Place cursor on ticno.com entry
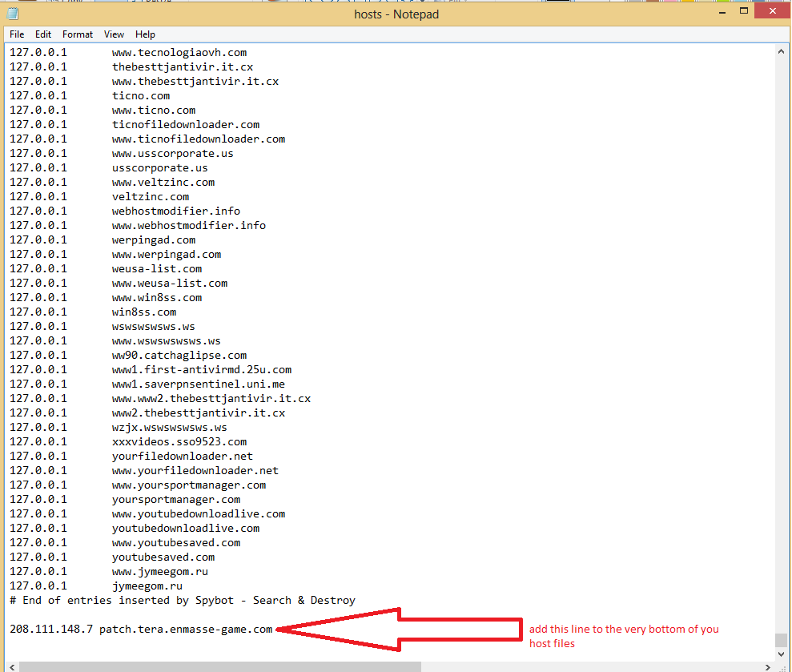Image resolution: width=792 pixels, height=672 pixels. click(141, 96)
